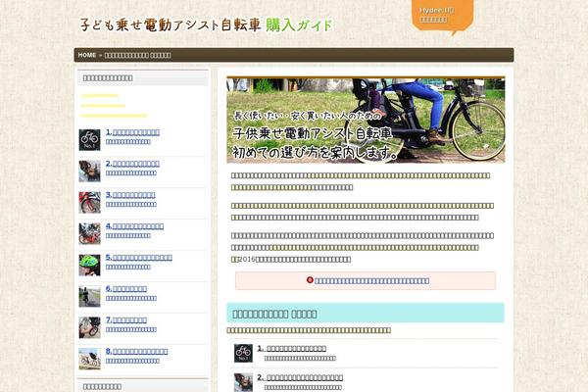Screen dimensions: 588x392
Task: Click the hero banner with 初めての選び方を案内します
Action: pos(366,120)
